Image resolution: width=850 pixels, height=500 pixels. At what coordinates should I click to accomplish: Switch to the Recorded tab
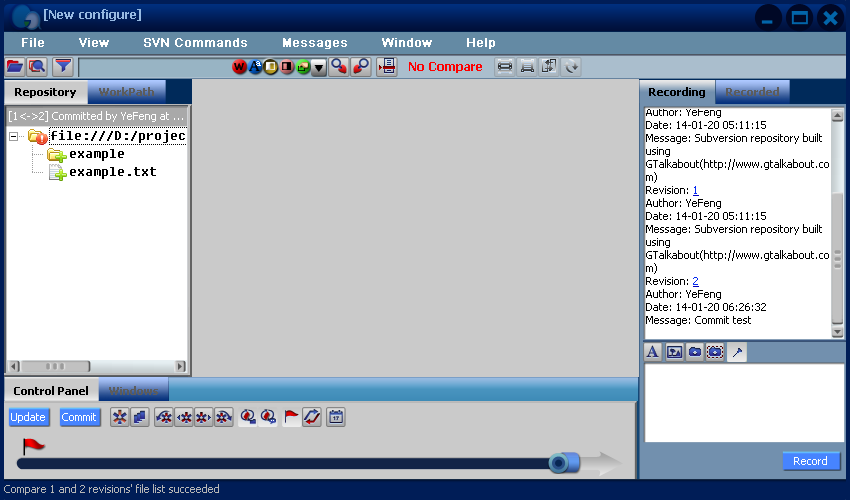pyautogui.click(x=752, y=92)
